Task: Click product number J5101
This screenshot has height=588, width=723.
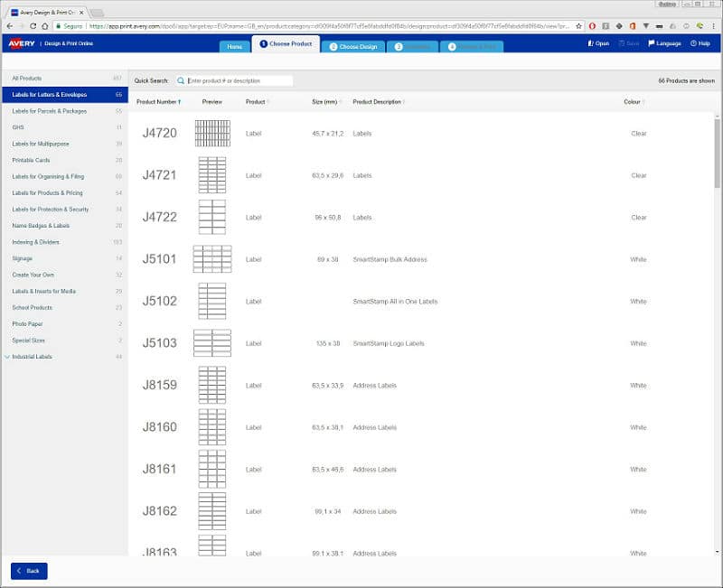Action: click(160, 259)
